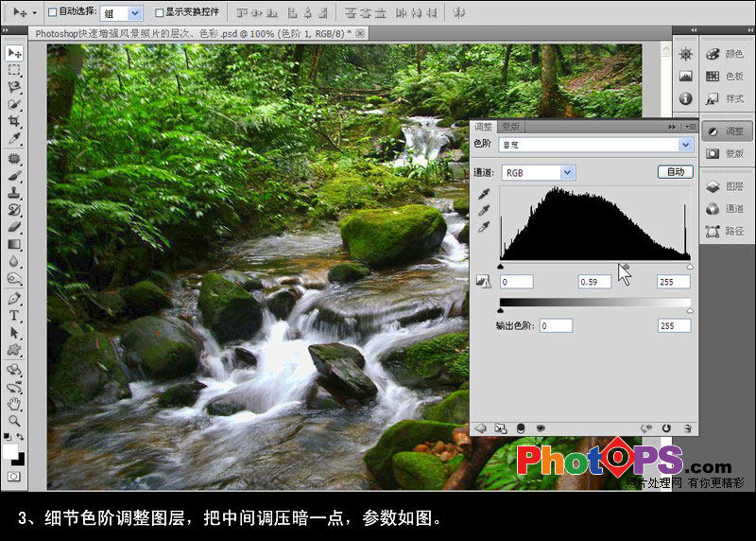Open the Navigator panel icon
The height and width of the screenshot is (541, 756).
(x=686, y=54)
